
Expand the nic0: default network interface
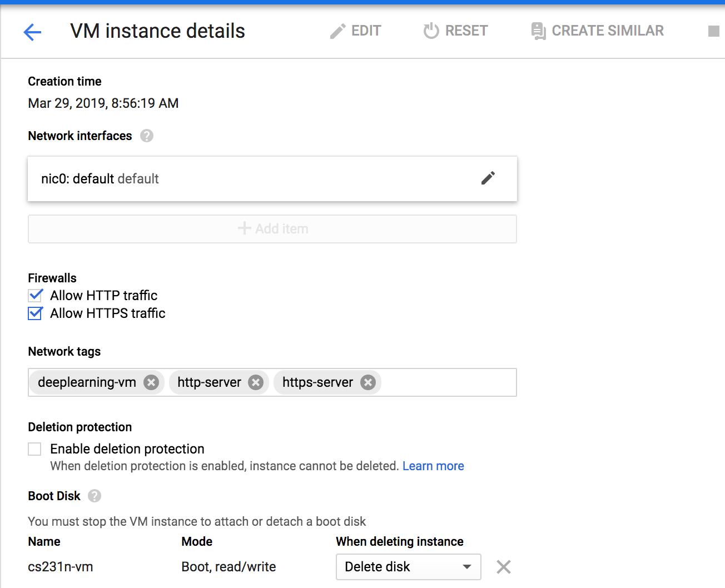[272, 179]
